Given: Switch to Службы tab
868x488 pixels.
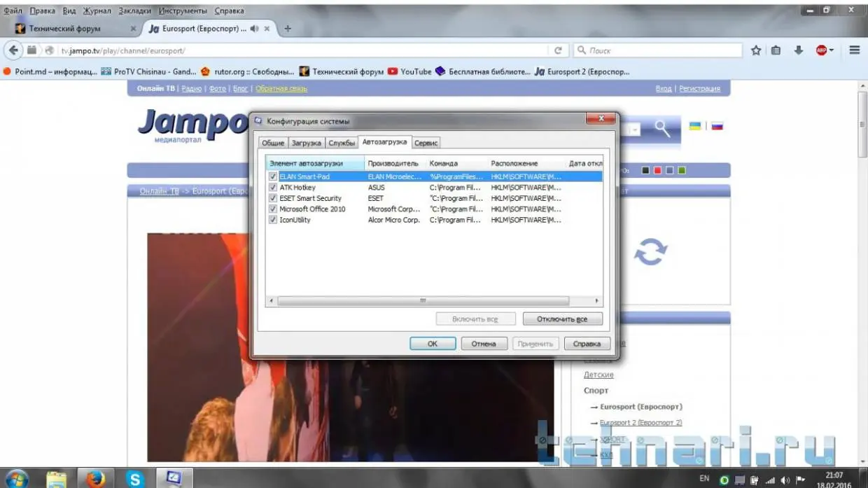Looking at the screenshot, I should pos(342,143).
